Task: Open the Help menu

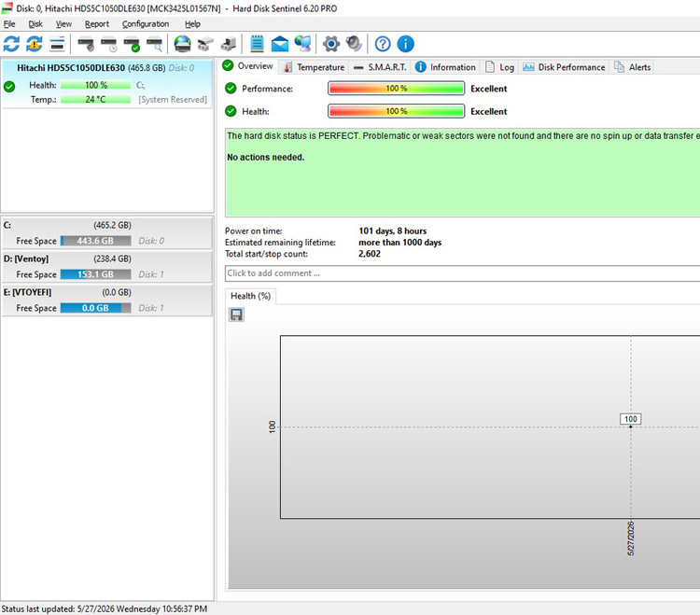Action: pos(192,24)
